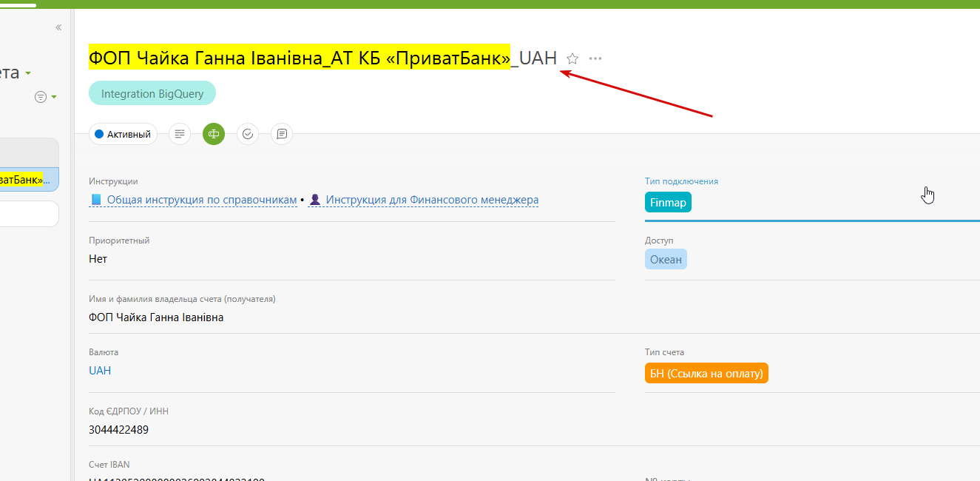Open the comments chat icon
This screenshot has width=980, height=481.
282,134
